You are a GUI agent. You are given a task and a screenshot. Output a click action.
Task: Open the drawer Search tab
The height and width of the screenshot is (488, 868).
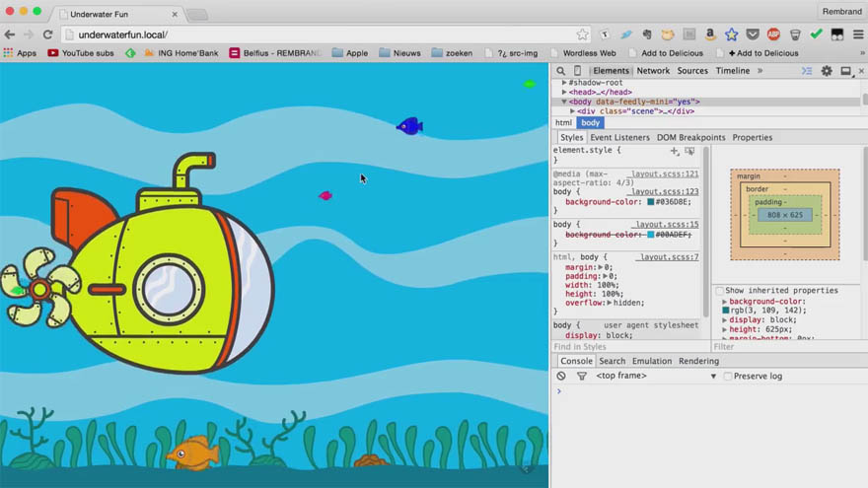point(612,361)
